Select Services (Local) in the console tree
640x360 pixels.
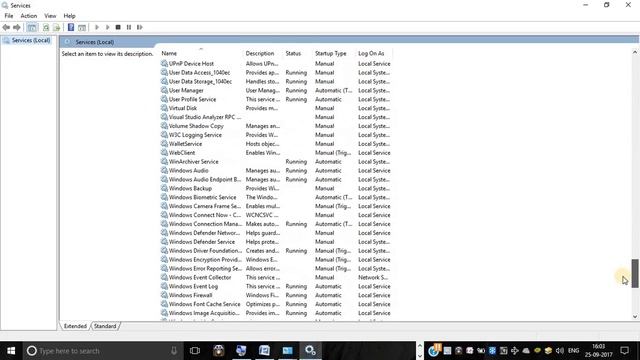31,40
